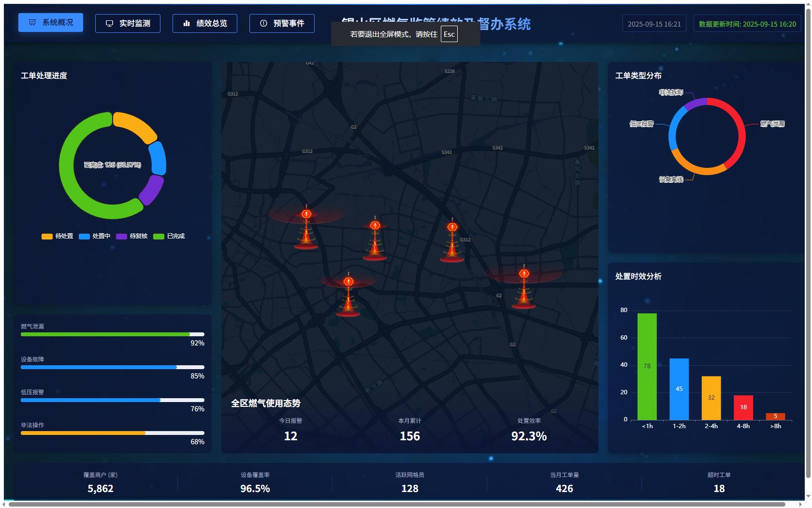
Task: Toggle the 待处置 legend item
Action: [58, 236]
